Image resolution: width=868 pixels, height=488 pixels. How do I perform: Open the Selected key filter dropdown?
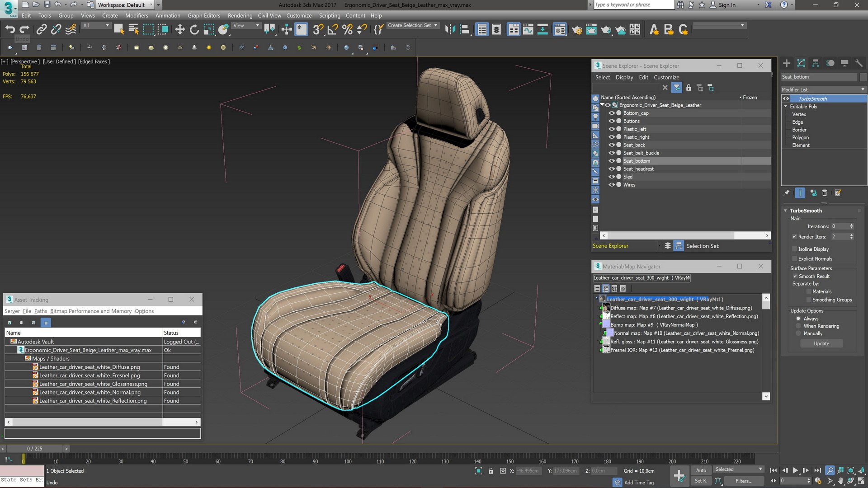(x=738, y=469)
